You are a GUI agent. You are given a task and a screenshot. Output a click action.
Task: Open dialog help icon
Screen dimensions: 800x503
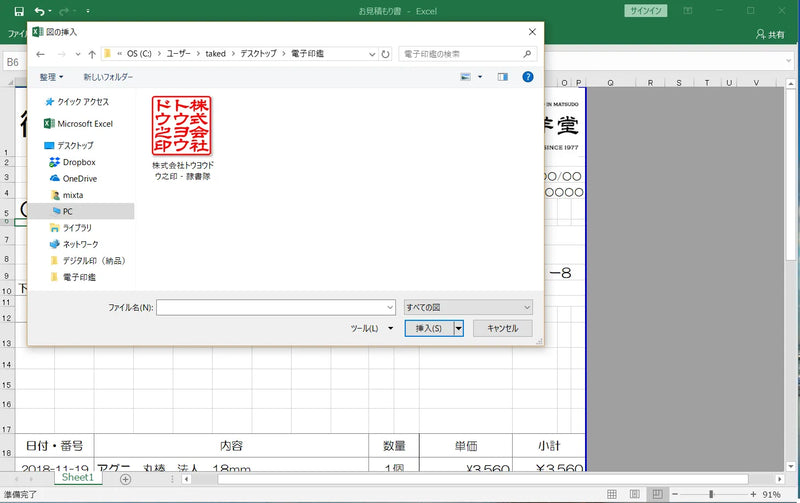coord(528,77)
